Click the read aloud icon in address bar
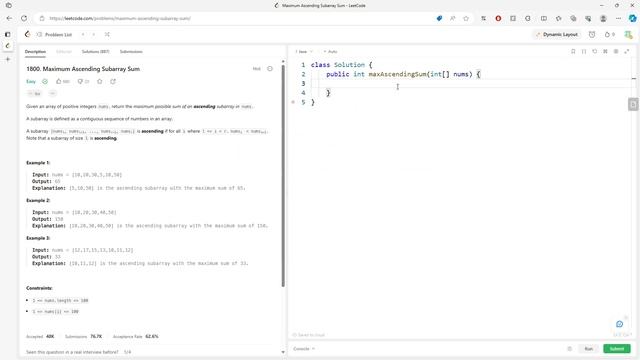Image resolution: width=640 pixels, height=360 pixels. pyautogui.click(x=453, y=18)
